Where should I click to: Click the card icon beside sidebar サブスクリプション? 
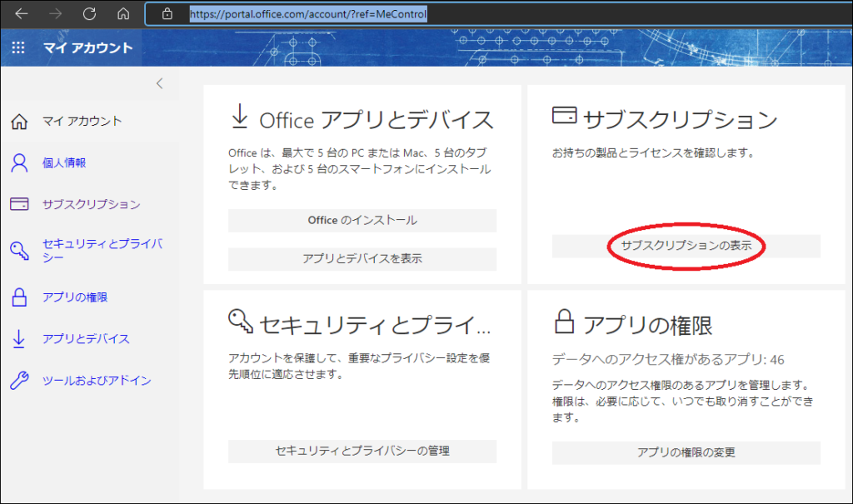[x=19, y=204]
